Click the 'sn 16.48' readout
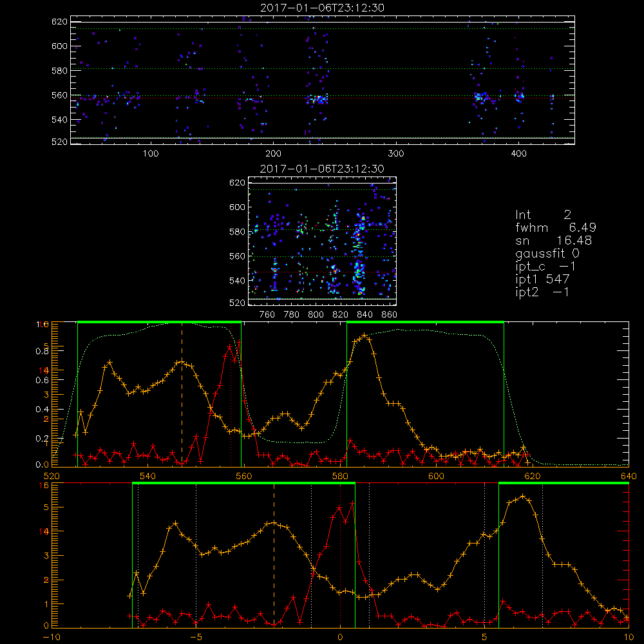This screenshot has width=644, height=644. pyautogui.click(x=554, y=240)
